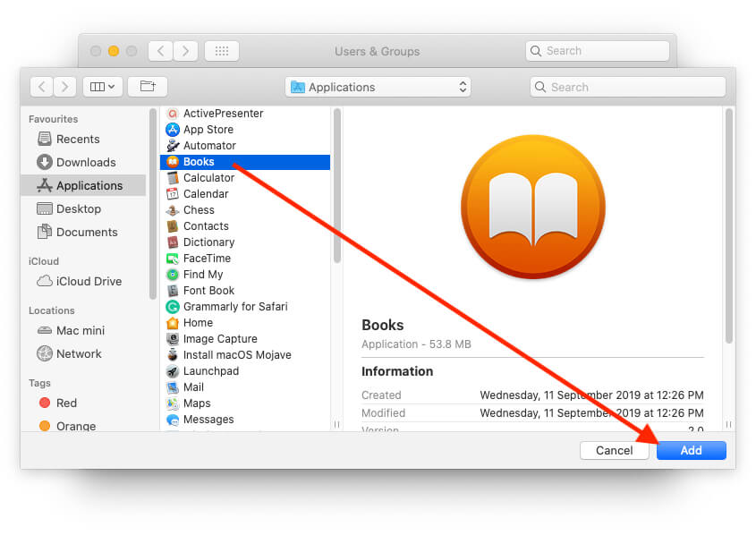Select the Books row in list
Viewport: 756px width, 535px height.
(245, 162)
